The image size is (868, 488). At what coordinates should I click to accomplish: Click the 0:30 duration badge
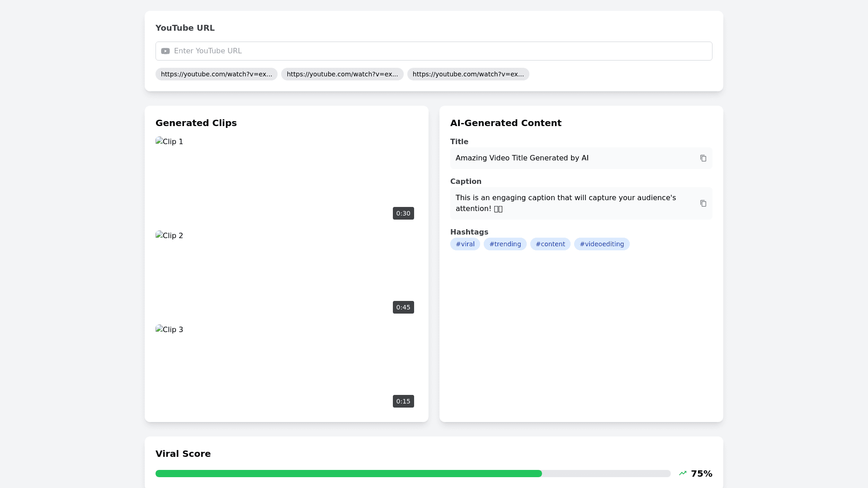pos(403,213)
